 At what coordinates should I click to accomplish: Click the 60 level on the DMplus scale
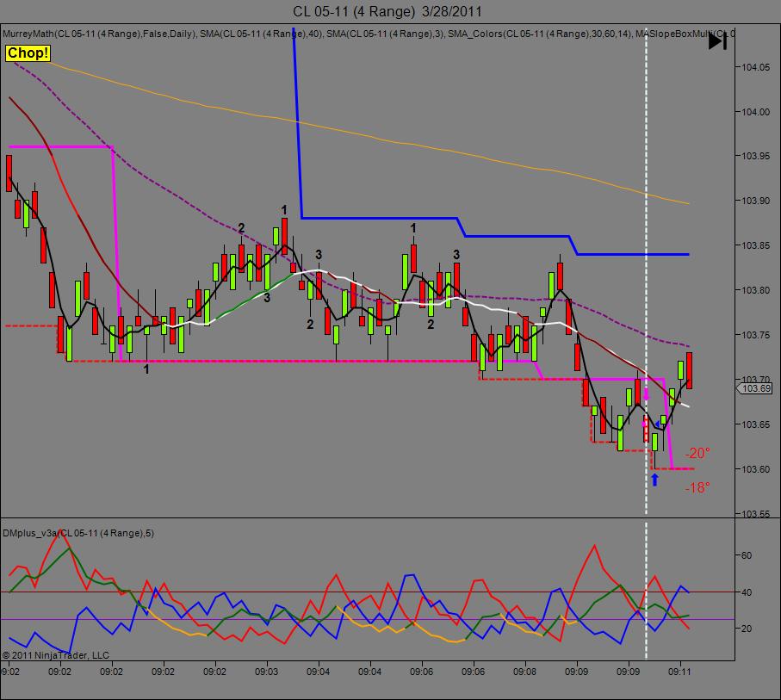click(x=747, y=555)
